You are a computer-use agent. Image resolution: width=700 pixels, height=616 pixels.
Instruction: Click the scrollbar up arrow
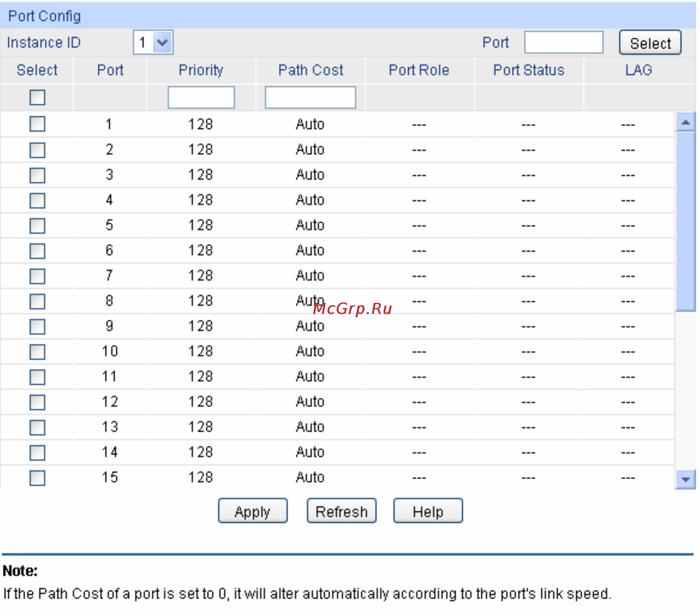[686, 122]
